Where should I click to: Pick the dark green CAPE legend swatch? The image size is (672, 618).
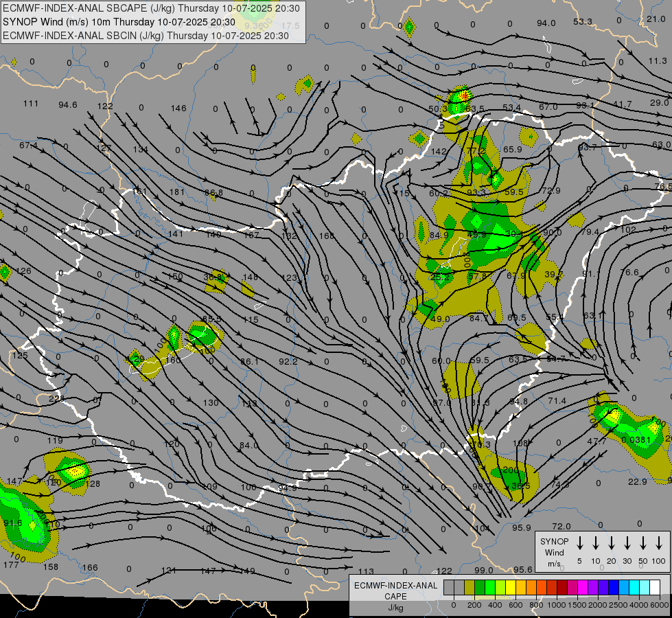(480, 587)
